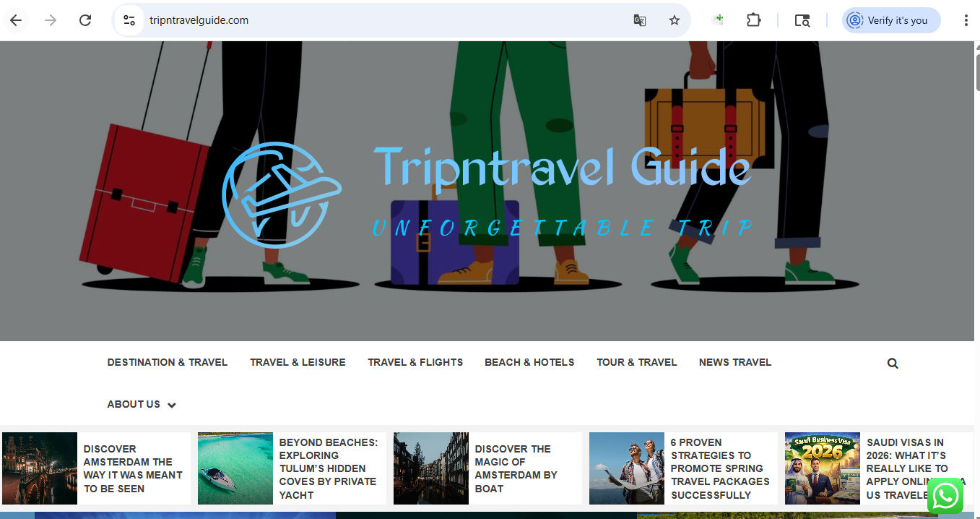Image resolution: width=980 pixels, height=519 pixels.
Task: Open Saudi Visas In 2026 article
Action: click(916, 468)
